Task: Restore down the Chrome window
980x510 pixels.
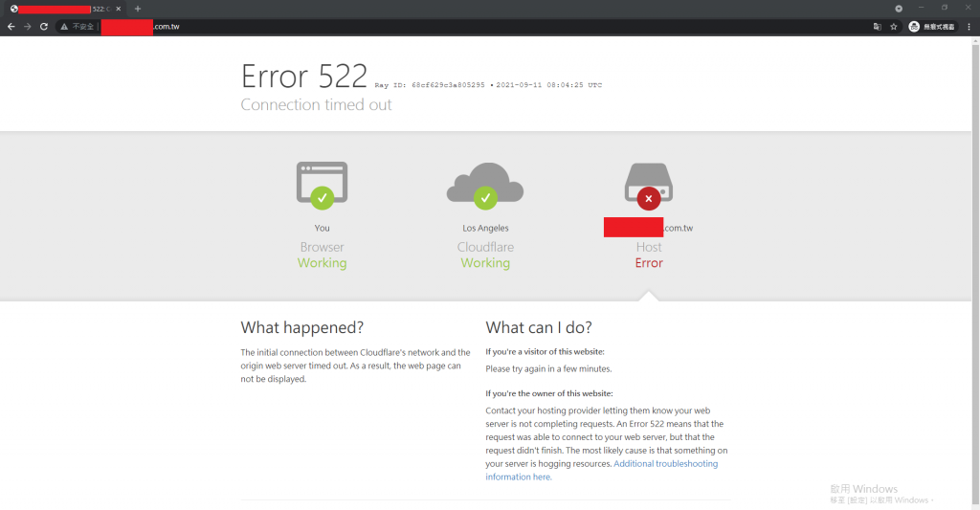Action: point(945,8)
